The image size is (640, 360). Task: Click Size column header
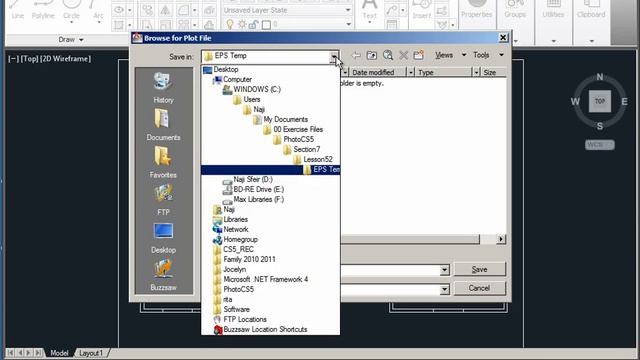[493, 72]
